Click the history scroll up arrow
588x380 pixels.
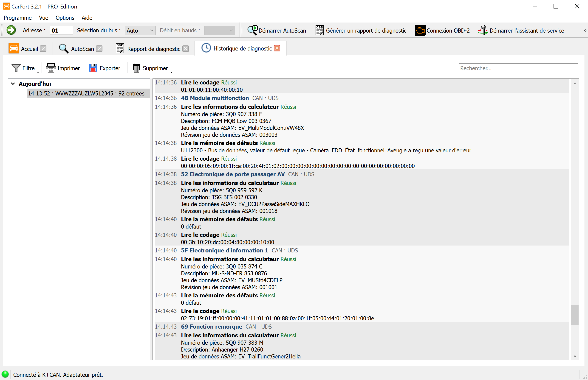pyautogui.click(x=575, y=83)
